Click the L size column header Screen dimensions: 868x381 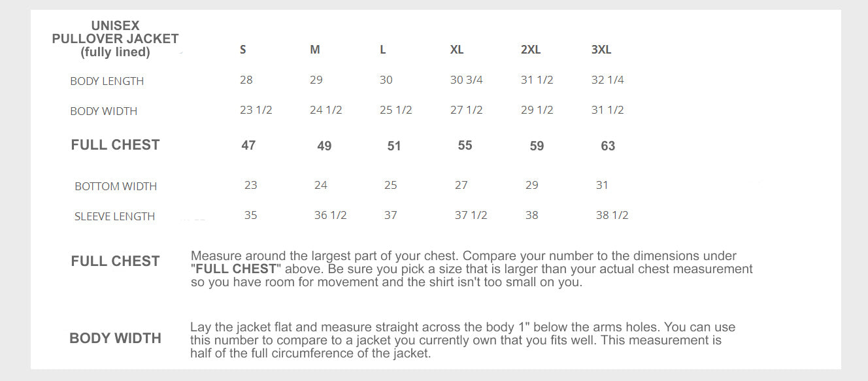383,50
